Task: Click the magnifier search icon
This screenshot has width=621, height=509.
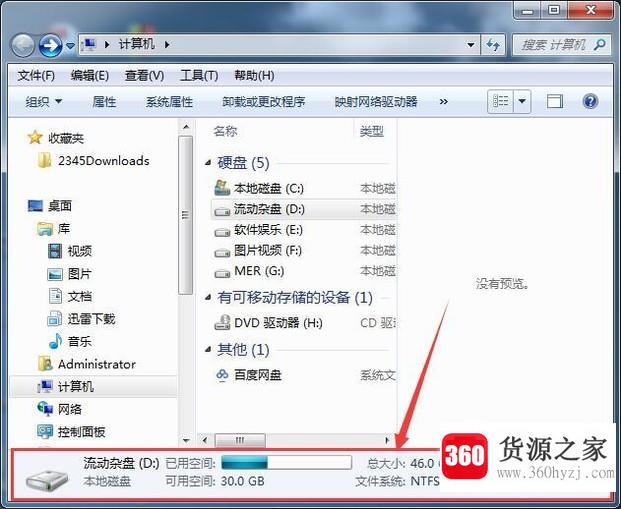Action: 600,45
